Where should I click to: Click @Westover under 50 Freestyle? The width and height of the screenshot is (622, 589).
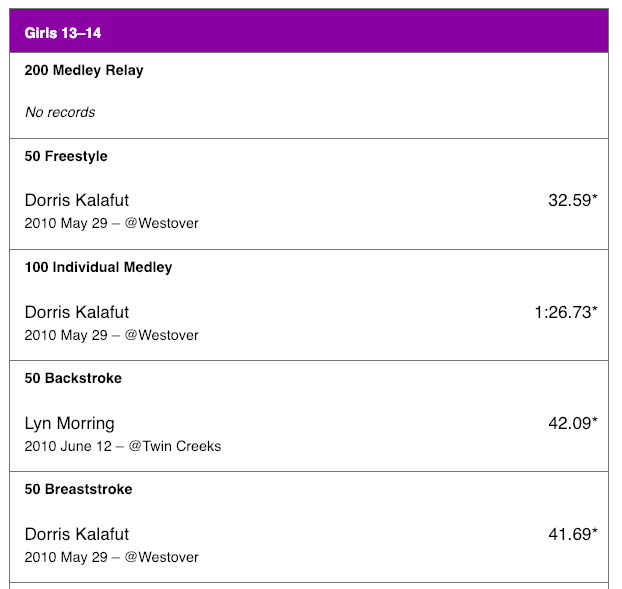pyautogui.click(x=161, y=223)
